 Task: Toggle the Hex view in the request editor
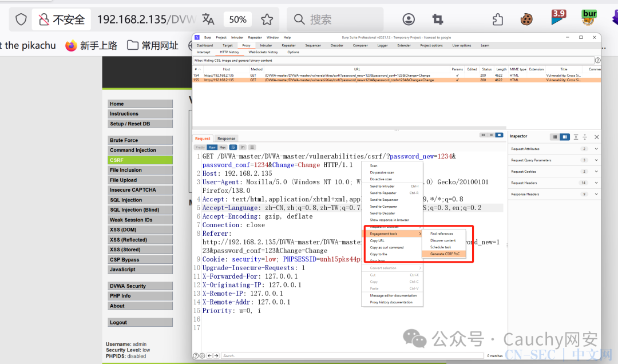click(223, 147)
